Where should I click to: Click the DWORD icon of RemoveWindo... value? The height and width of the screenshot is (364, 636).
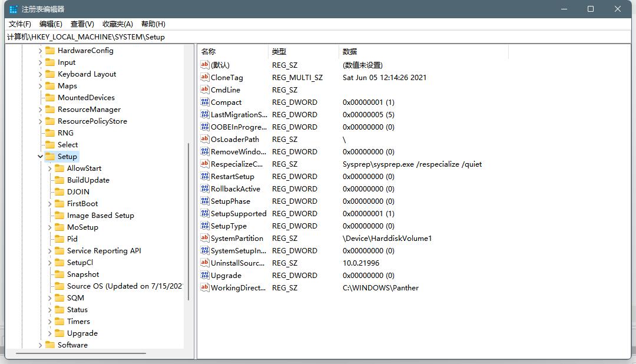[x=205, y=151]
